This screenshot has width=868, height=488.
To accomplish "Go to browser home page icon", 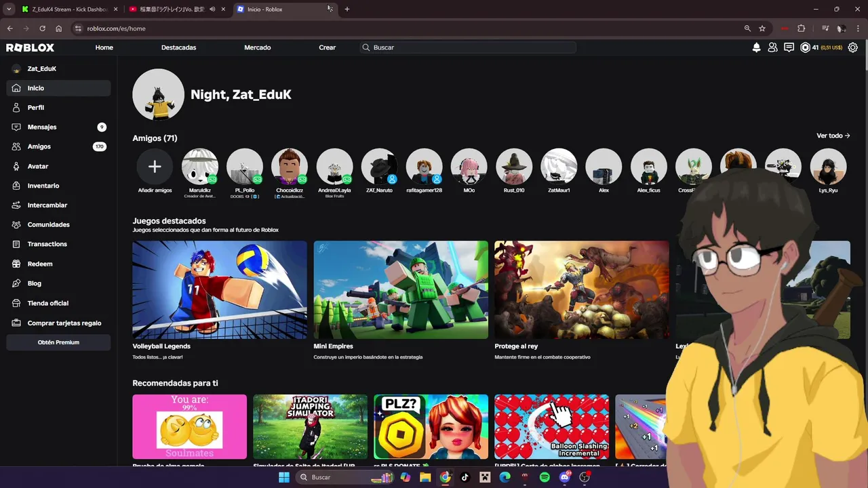I will tap(59, 28).
